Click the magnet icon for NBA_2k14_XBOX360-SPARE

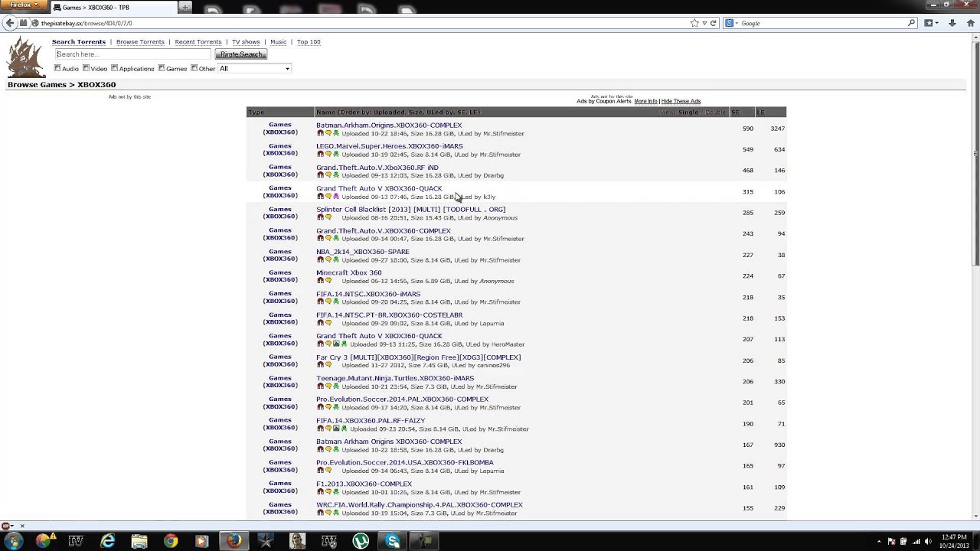320,260
